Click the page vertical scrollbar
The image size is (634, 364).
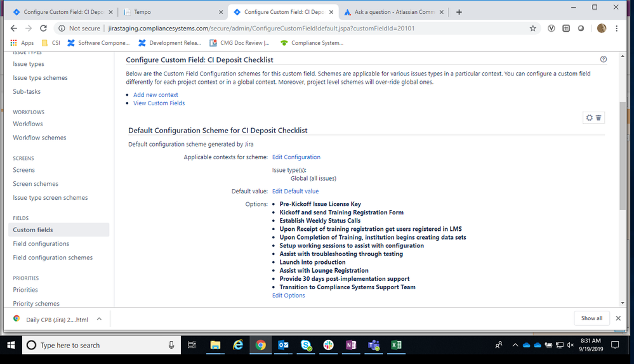tap(623, 155)
